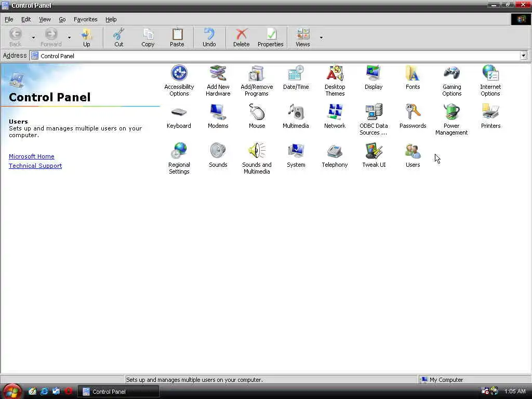Open Regional Settings icon

click(x=179, y=158)
